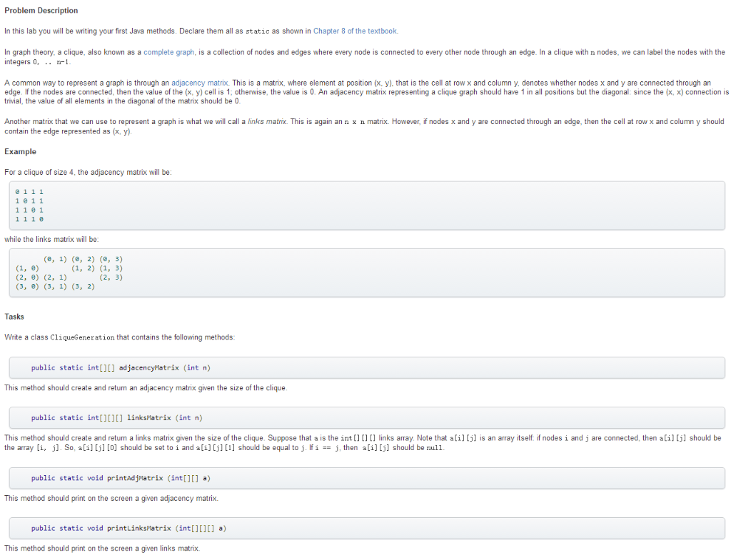Click the 'This method should create and return an adjacency matrix given the size of the clique.' text

(x=146, y=387)
